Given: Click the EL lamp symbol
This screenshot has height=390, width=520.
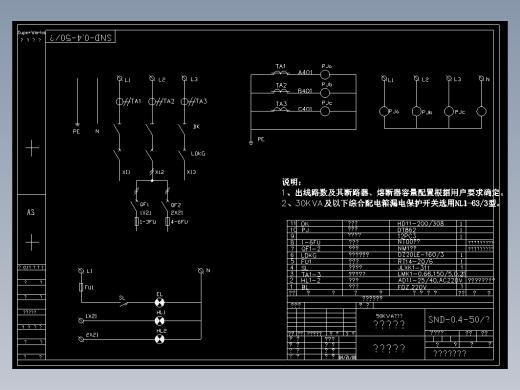Looking at the screenshot, I should click(160, 303).
